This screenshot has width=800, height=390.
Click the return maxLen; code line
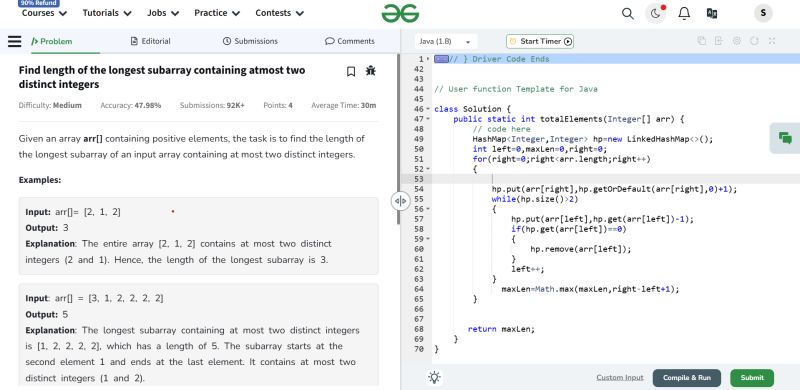(502, 329)
